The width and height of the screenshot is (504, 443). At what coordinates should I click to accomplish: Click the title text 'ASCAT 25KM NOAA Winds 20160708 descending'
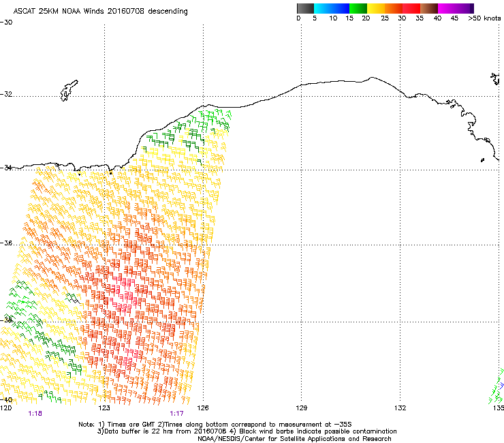coord(100,11)
